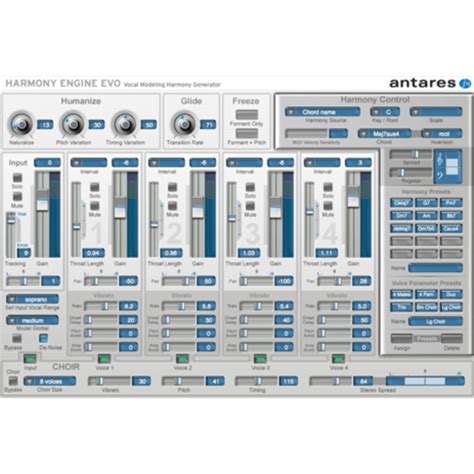Click the Naturalize knob
Viewport: 474px width, 474px height.
[x=22, y=124]
